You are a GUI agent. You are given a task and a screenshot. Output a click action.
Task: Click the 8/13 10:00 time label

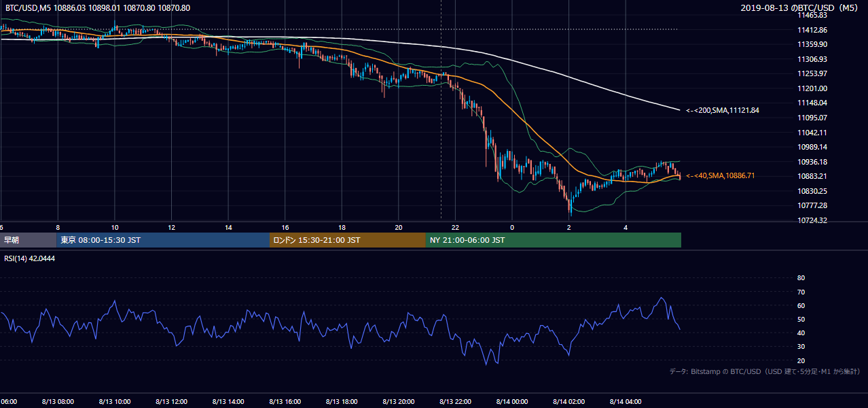[115, 402]
